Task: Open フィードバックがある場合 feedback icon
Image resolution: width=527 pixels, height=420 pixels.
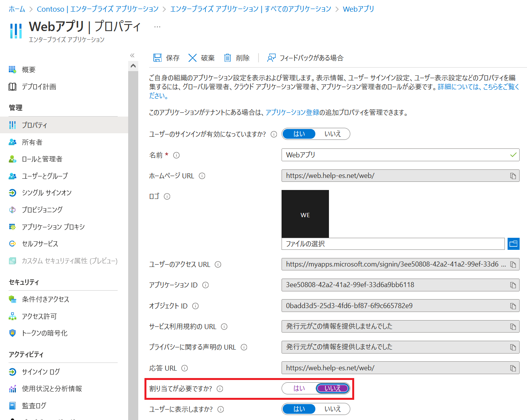Action: click(x=271, y=58)
